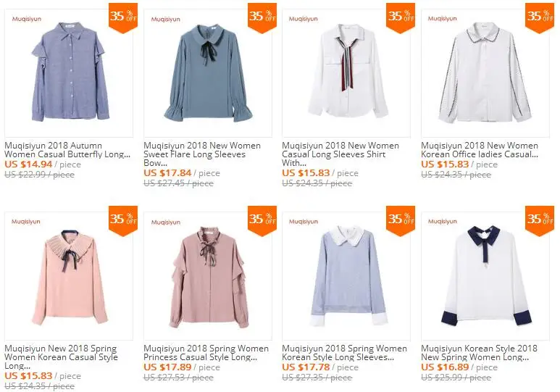Open the pink pleated-collar blouse image
560x392 pixels.
coord(69,278)
